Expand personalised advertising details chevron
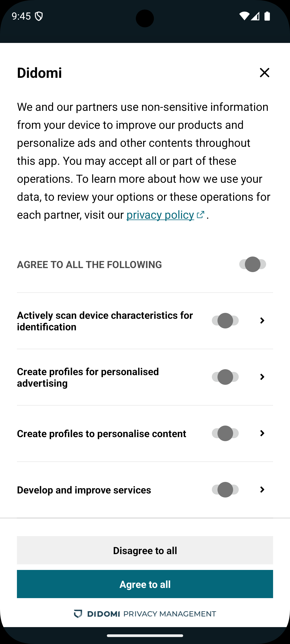 [262, 377]
